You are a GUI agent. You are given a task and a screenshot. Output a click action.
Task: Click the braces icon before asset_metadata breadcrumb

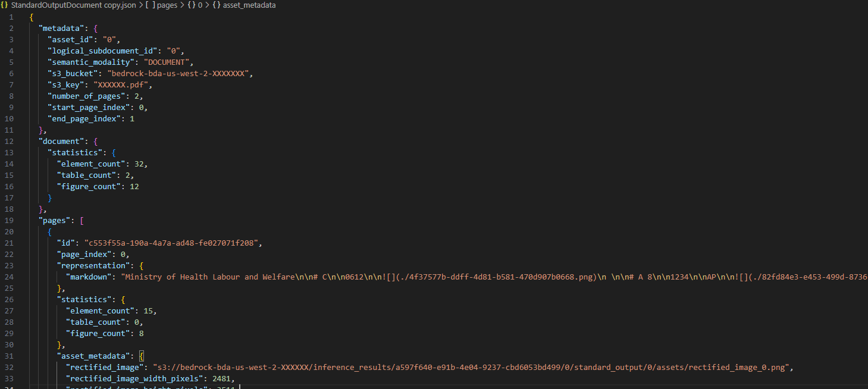[217, 5]
